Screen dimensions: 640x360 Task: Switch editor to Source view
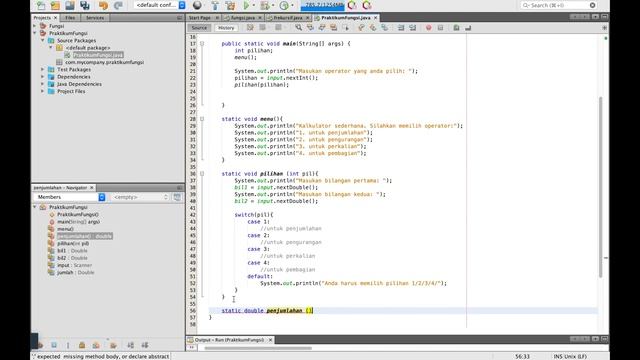[199, 28]
